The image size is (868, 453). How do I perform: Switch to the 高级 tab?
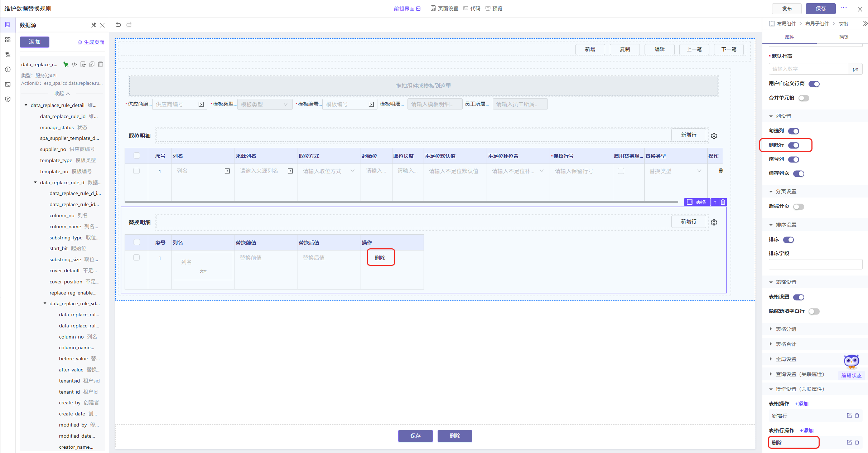843,37
